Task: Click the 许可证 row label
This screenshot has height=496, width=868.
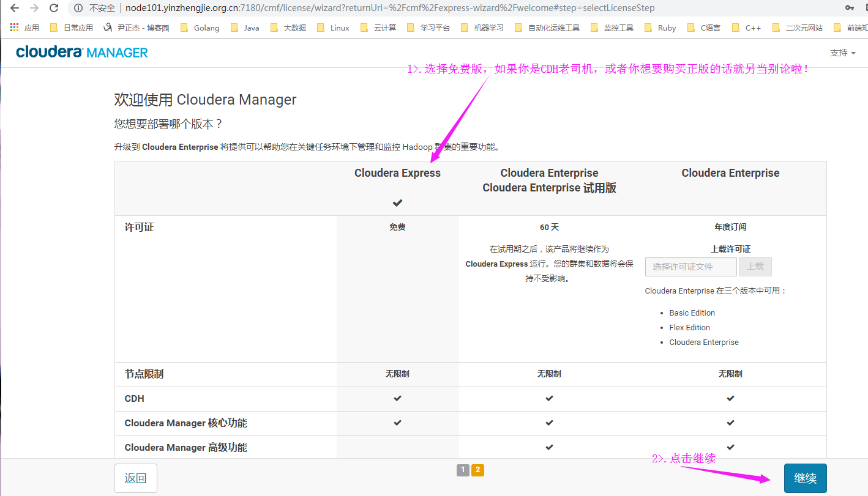Action: [x=140, y=227]
